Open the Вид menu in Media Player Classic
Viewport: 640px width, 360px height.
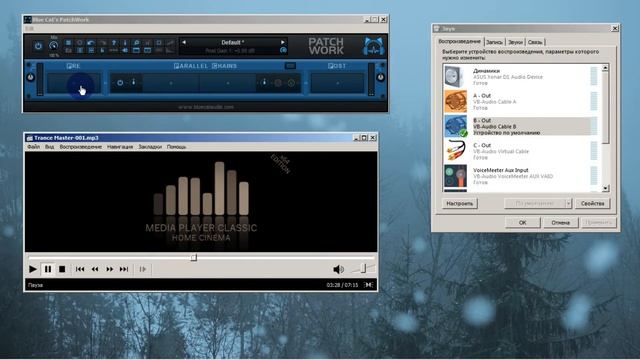(49, 147)
